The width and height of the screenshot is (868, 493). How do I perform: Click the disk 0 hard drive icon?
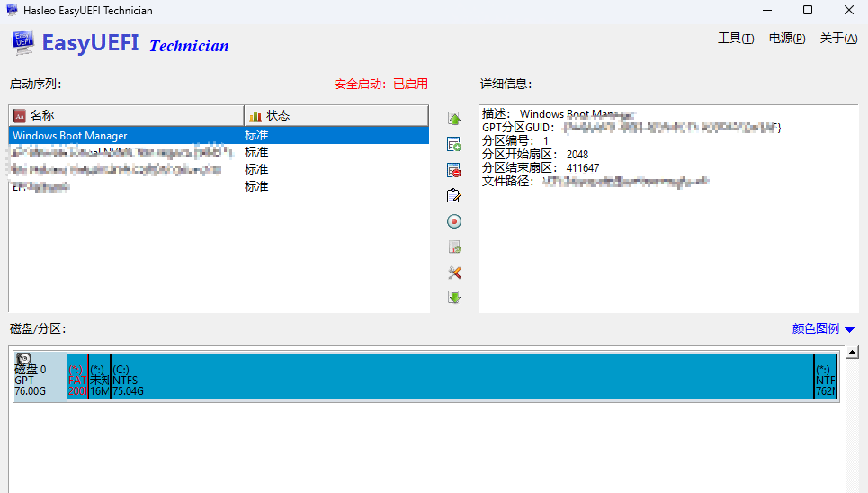pyautogui.click(x=23, y=360)
